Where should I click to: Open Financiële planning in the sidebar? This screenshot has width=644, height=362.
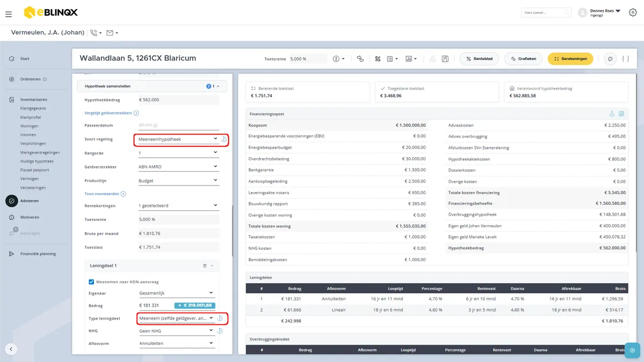pos(38,254)
